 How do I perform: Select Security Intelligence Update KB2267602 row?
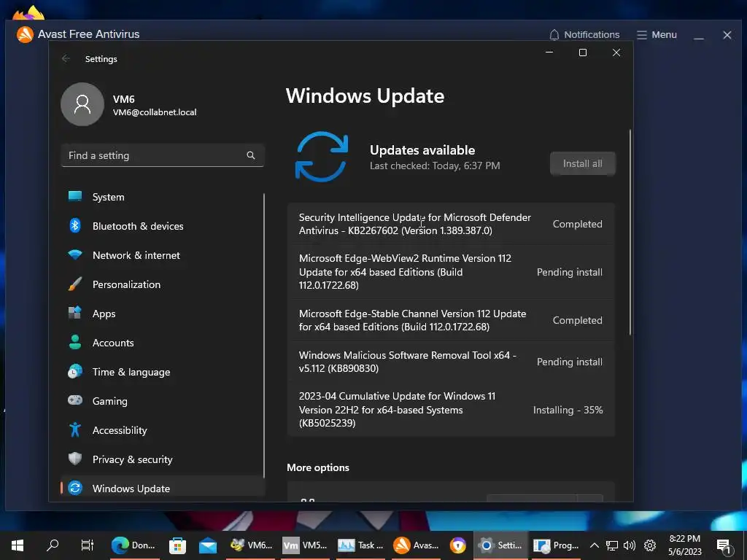point(451,224)
